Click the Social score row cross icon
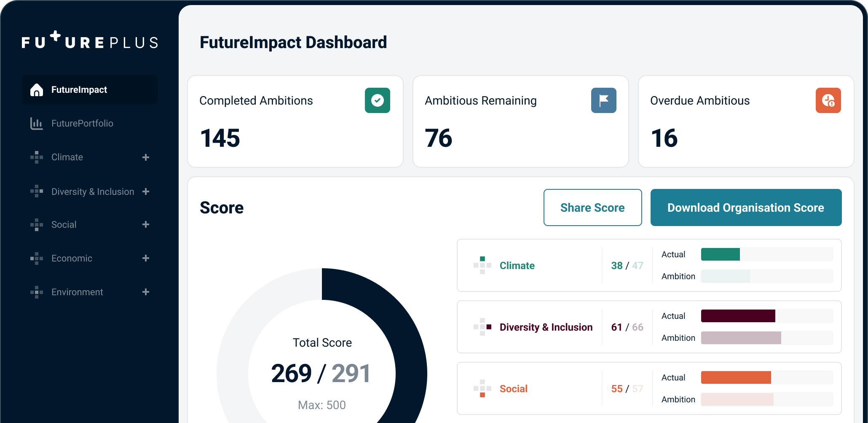 coord(482,388)
